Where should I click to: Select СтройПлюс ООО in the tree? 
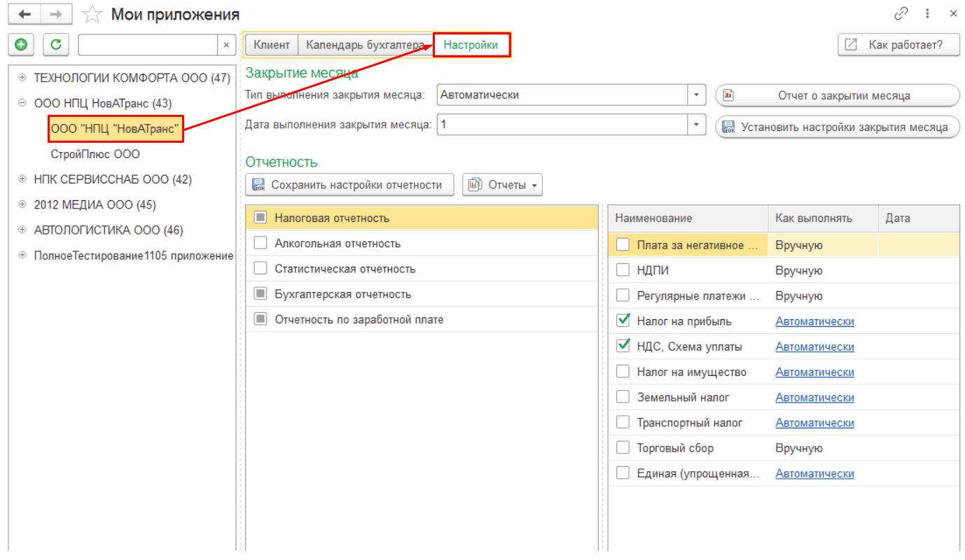click(95, 154)
